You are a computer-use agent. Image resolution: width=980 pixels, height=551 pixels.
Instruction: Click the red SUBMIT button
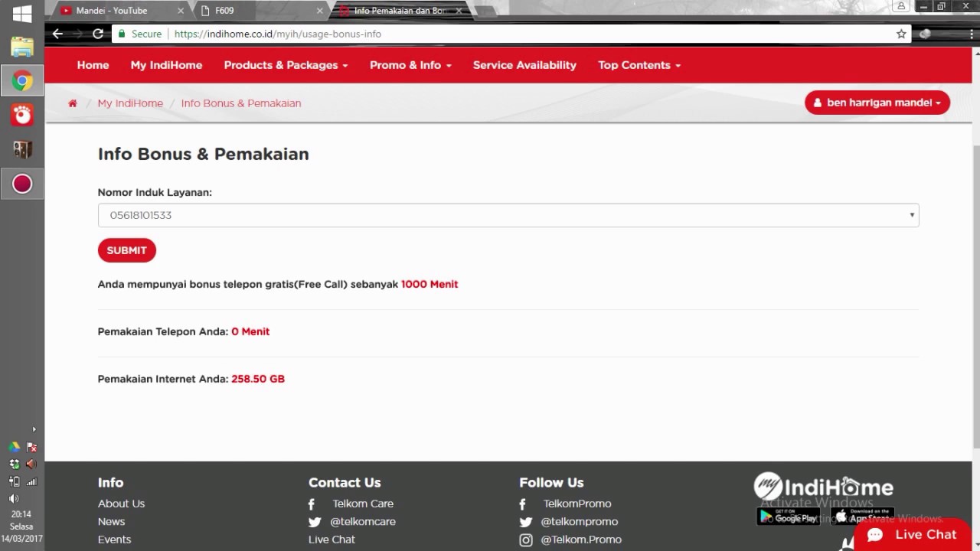tap(127, 250)
